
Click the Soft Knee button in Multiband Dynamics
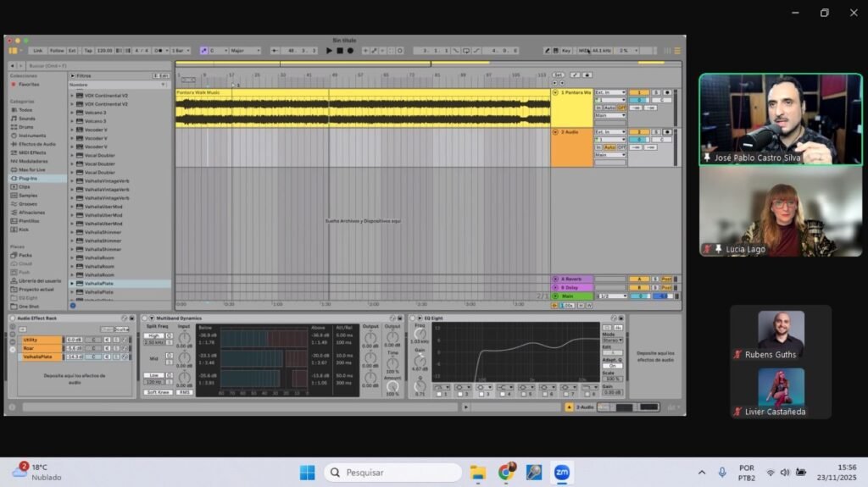(159, 392)
